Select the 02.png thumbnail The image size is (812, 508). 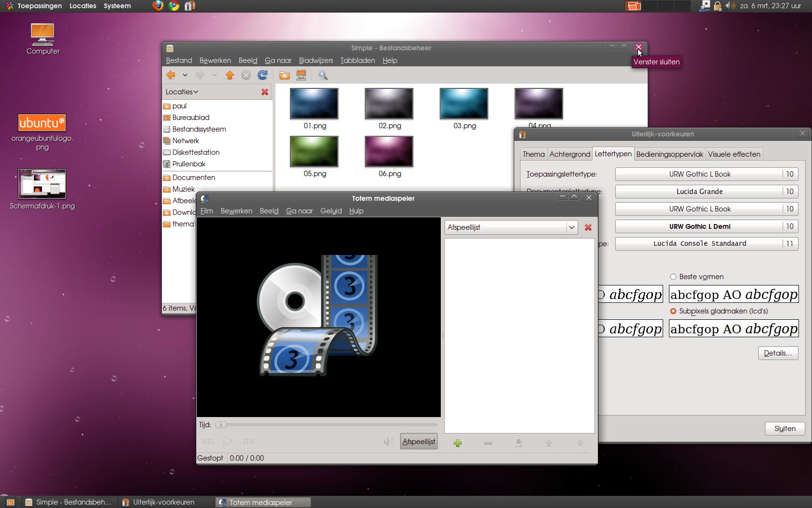[389, 104]
